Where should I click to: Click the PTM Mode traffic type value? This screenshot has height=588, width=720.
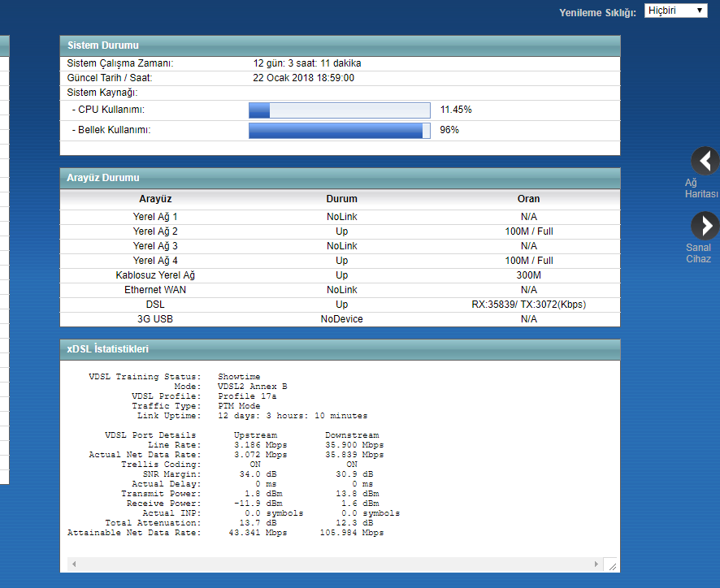coord(239,406)
